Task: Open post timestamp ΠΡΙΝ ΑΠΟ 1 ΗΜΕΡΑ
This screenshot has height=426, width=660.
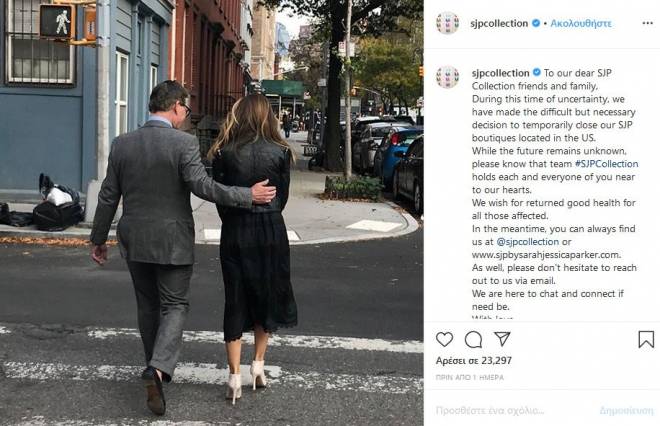Action: (470, 378)
